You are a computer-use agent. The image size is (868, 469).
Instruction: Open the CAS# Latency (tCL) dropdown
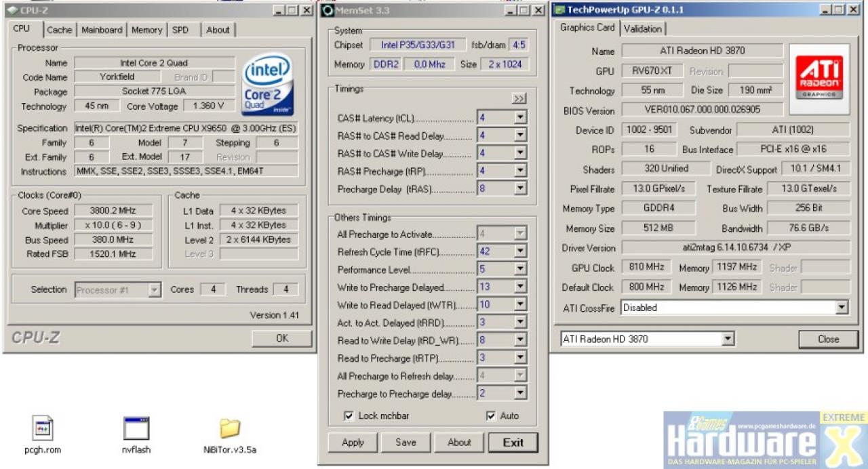pos(520,118)
